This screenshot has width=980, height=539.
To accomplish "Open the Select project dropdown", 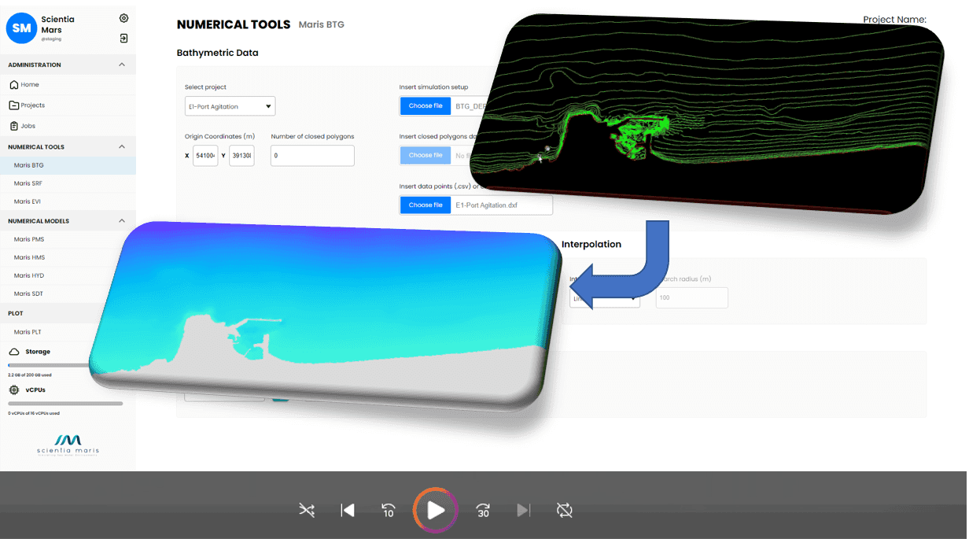I will (230, 106).
